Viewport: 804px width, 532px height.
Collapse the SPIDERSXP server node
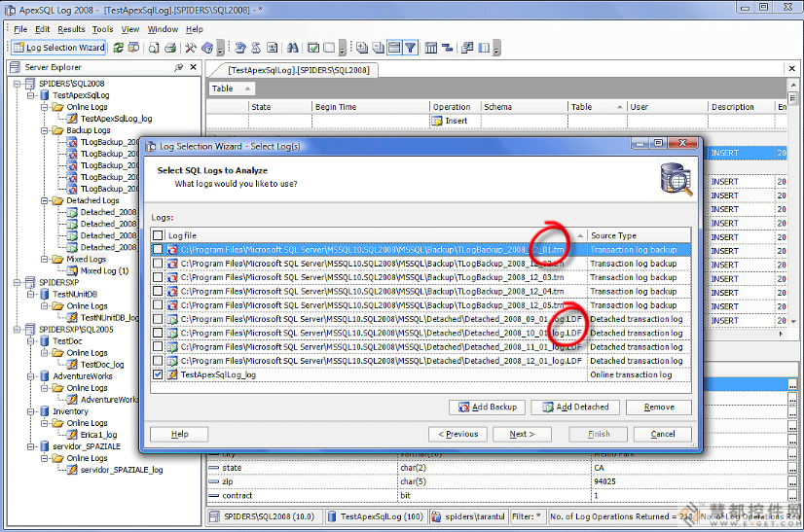(x=17, y=282)
